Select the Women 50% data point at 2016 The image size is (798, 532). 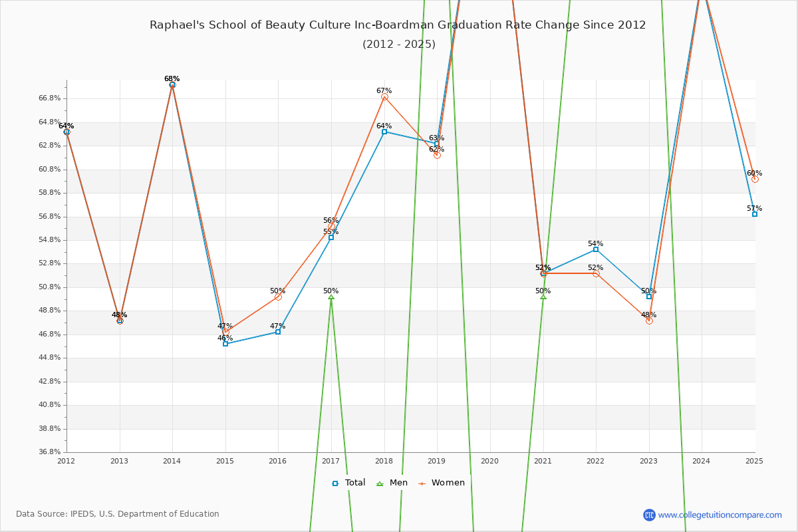278,297
